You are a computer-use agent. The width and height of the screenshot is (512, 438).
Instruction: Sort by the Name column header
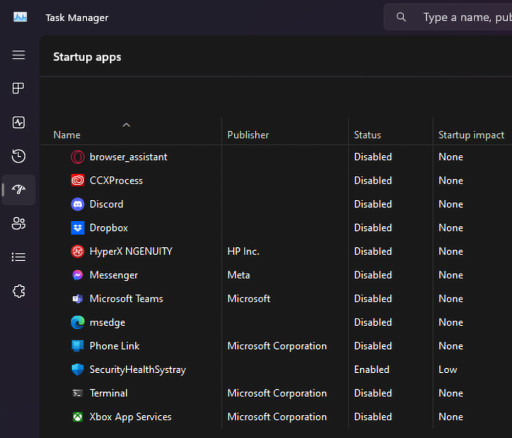[x=67, y=135]
